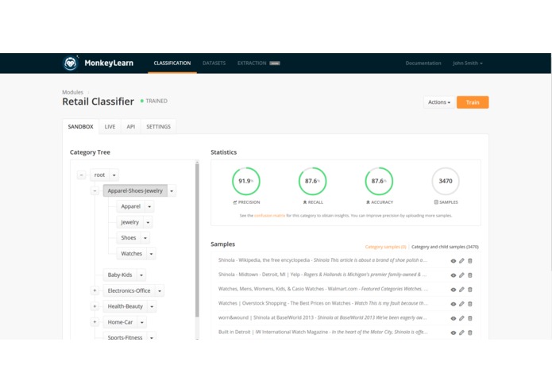View the Built in Detroit iW Magazine sample
The width and height of the screenshot is (552, 392).
(x=453, y=332)
